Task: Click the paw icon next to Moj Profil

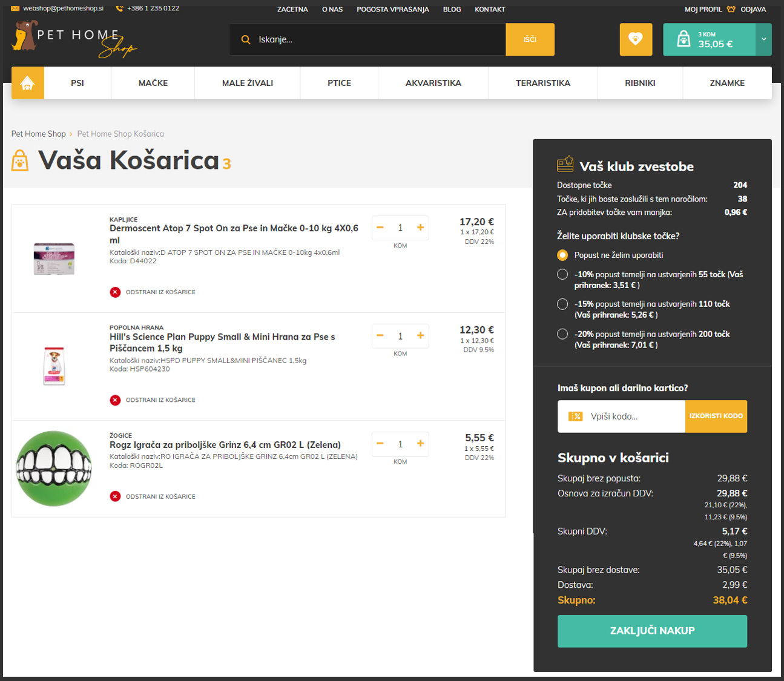Action: [731, 9]
